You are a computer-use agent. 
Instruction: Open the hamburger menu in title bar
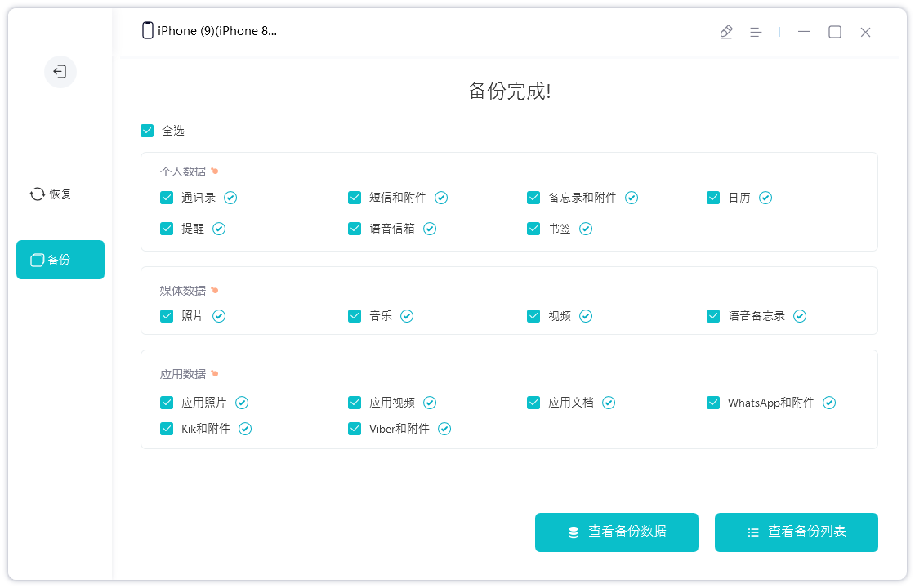(755, 32)
